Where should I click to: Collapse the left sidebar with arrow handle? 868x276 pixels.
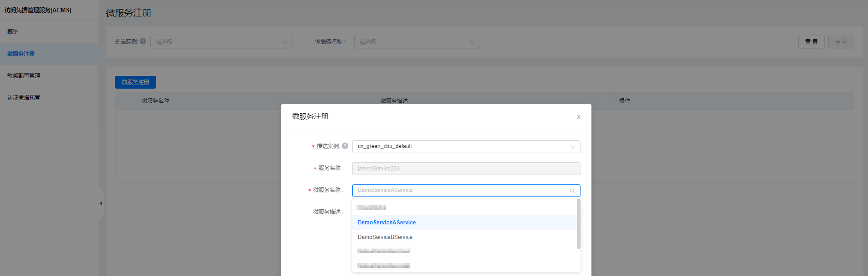101,203
